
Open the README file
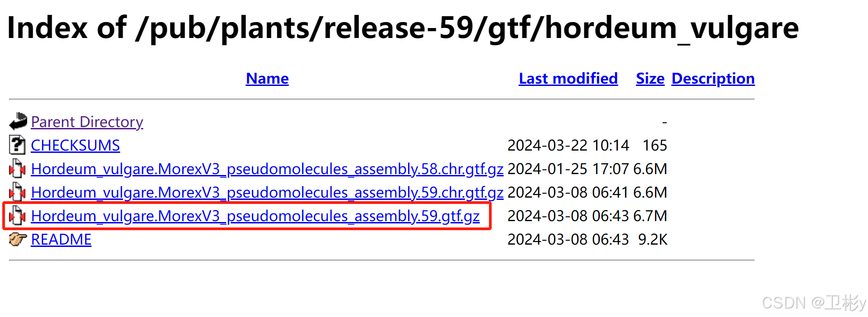point(61,239)
